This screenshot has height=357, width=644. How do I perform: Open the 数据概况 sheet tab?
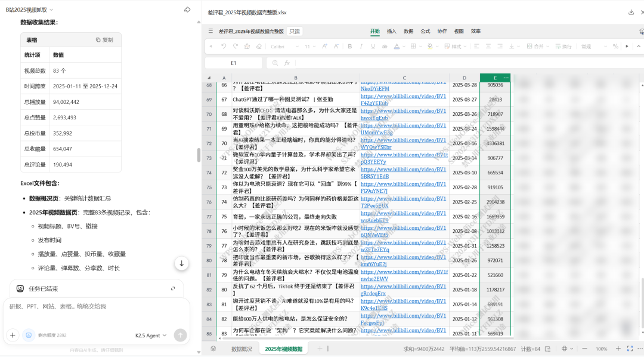242,349
